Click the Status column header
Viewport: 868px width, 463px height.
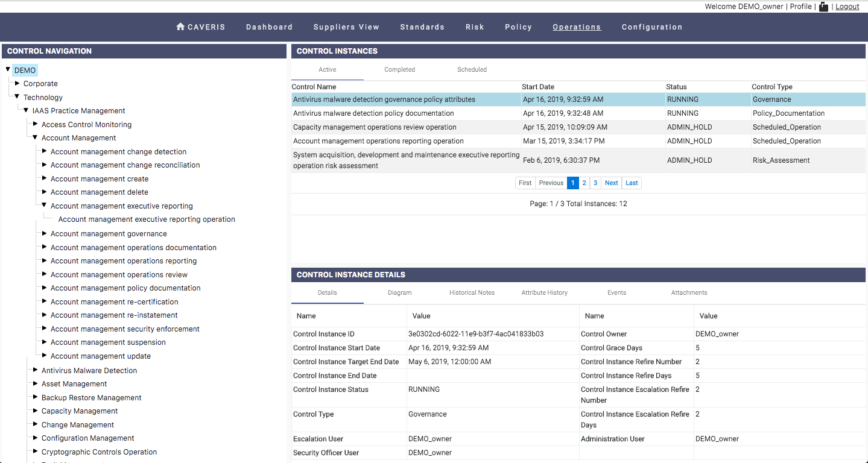pyautogui.click(x=676, y=87)
